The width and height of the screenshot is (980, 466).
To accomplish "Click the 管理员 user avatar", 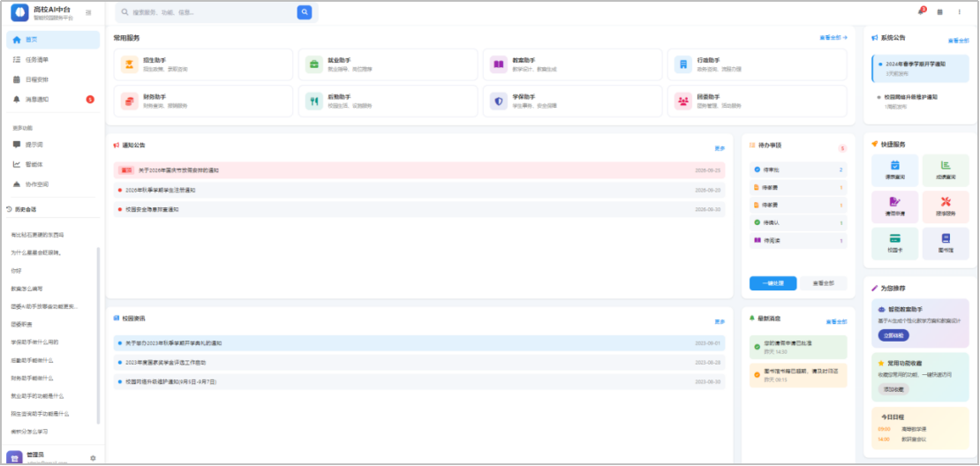I will (x=14, y=458).
